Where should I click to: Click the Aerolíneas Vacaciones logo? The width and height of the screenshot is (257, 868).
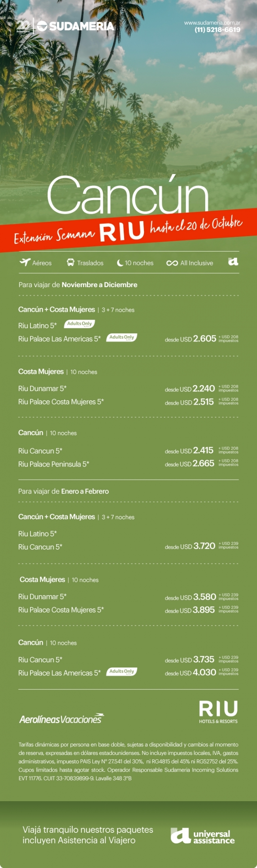(61, 719)
